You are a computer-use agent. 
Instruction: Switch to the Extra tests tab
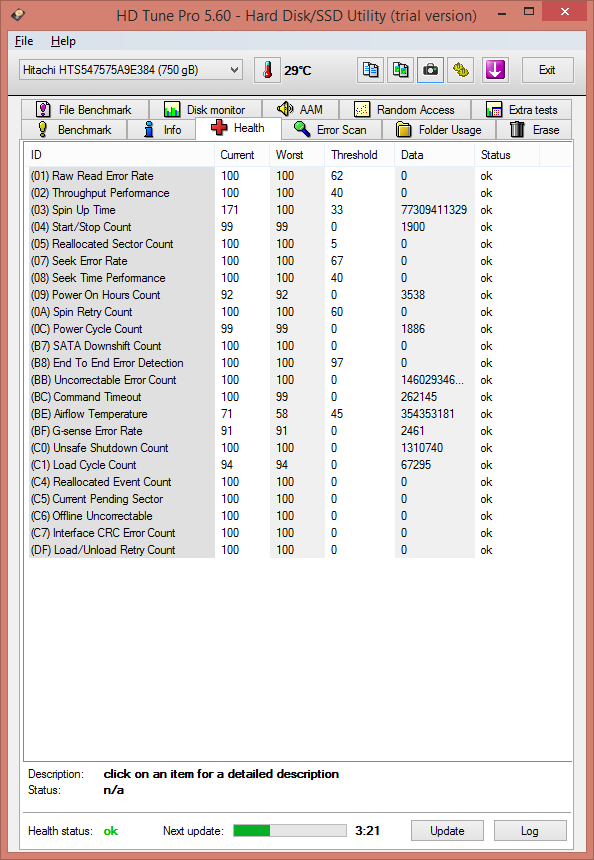coord(521,110)
